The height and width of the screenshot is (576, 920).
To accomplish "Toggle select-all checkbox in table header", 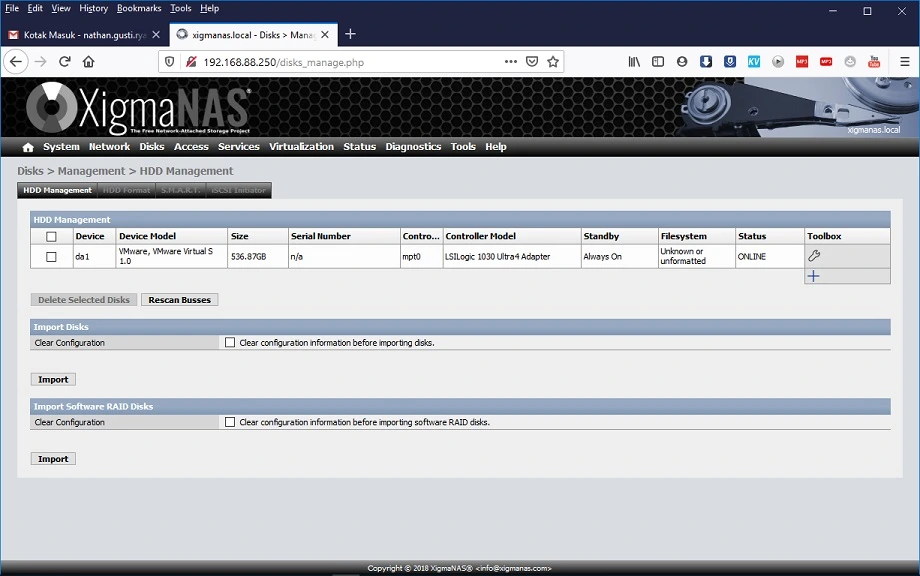I will tap(52, 236).
